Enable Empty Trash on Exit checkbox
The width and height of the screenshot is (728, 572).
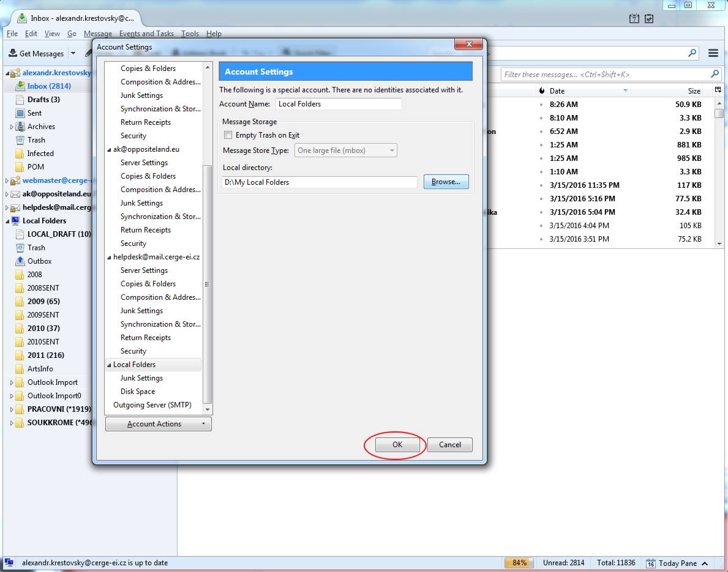(228, 135)
